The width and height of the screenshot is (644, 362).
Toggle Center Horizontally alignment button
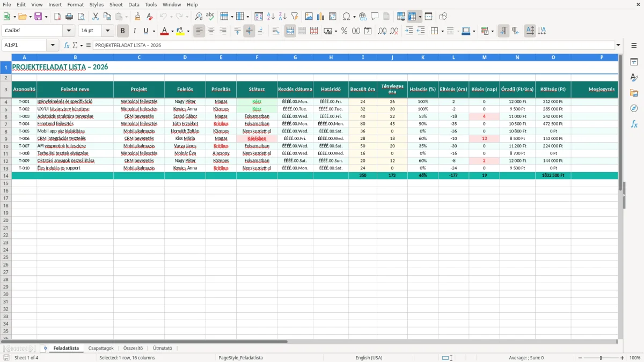(211, 31)
